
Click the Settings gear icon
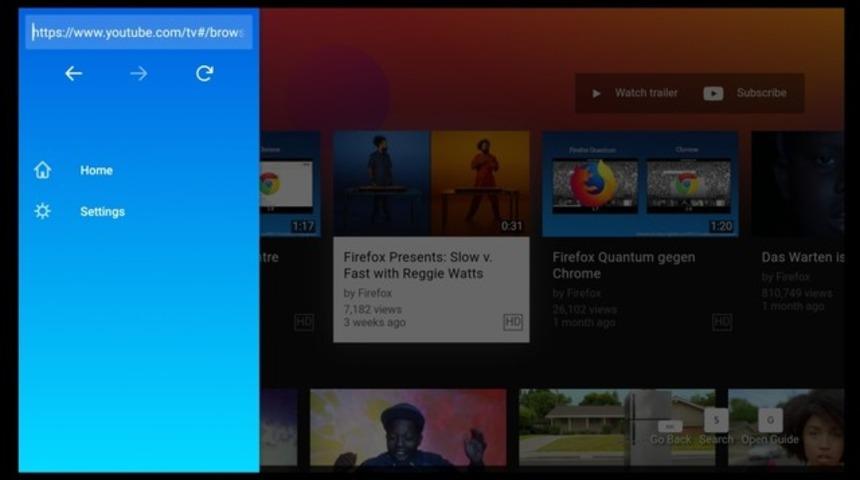(42, 211)
